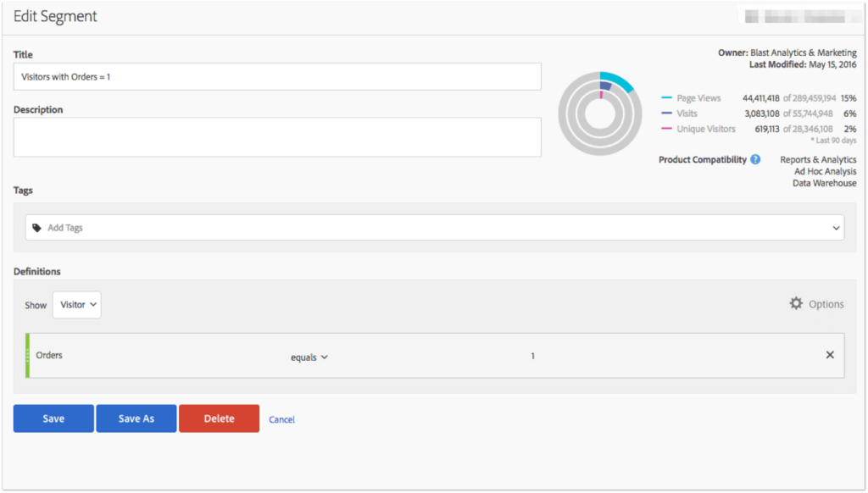
Task: Click the Cancel link
Action: [x=281, y=419]
